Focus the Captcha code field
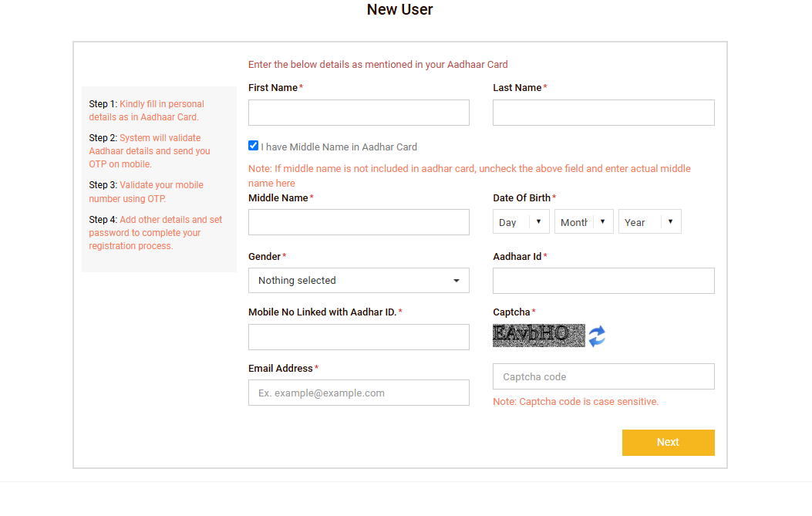Screen dimensions: 812x516 click(603, 376)
